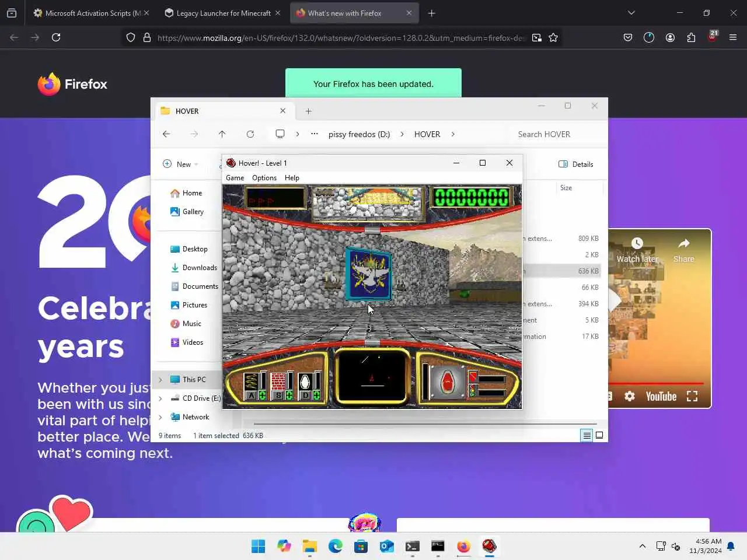747x560 pixels.
Task: Open Outlook from taskbar
Action: click(x=386, y=546)
